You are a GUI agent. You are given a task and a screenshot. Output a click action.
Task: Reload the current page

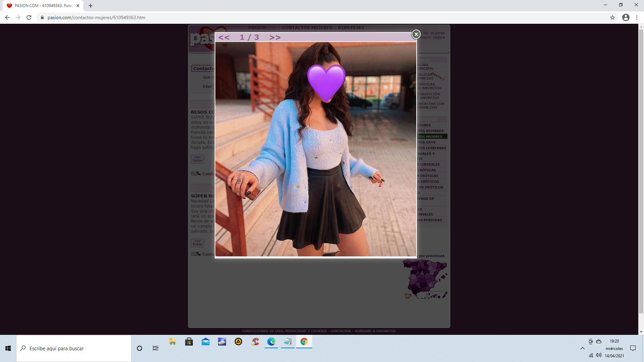(29, 17)
